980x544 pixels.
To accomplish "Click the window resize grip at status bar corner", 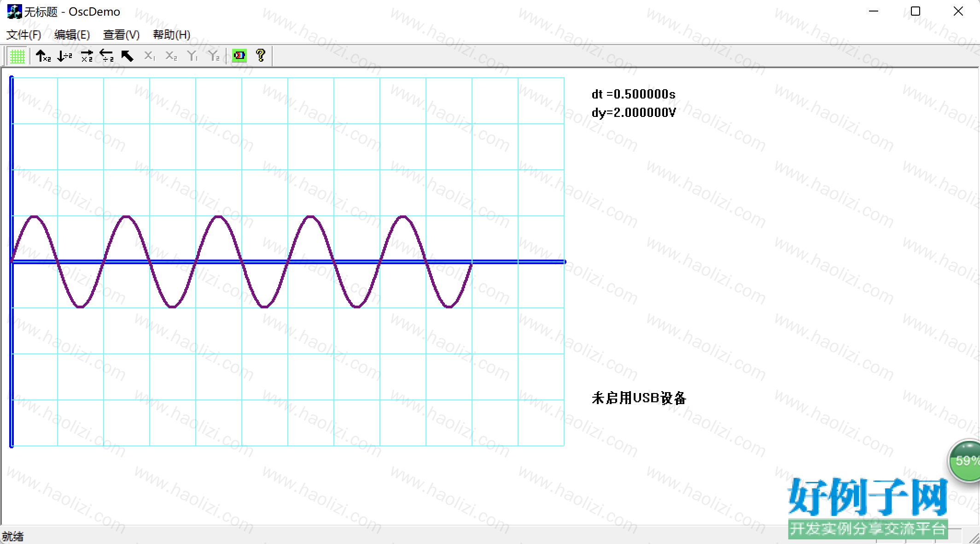I will (974, 538).
